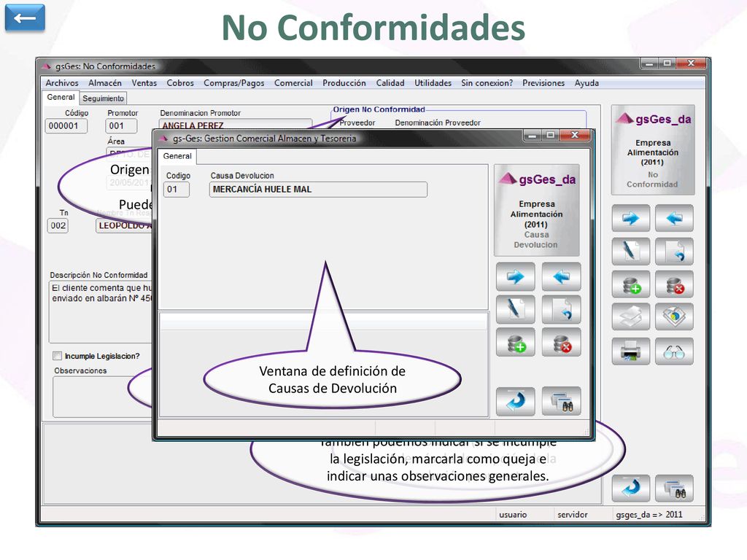Click edit pen icon in Causa Devolucion window
The height and width of the screenshot is (560, 747).
515,309
